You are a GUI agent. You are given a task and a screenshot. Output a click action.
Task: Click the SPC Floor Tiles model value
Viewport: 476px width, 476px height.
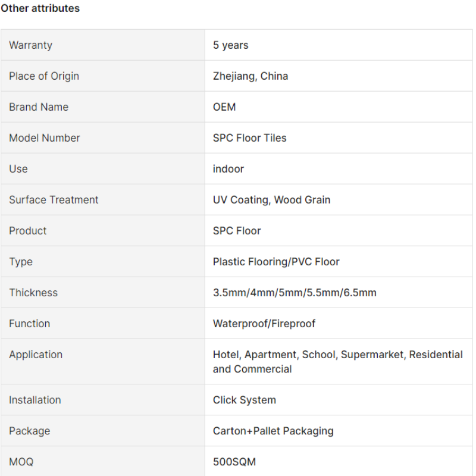coord(249,138)
